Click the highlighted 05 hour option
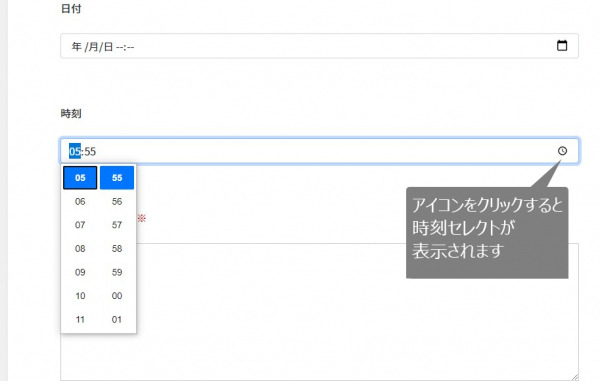 coord(80,177)
